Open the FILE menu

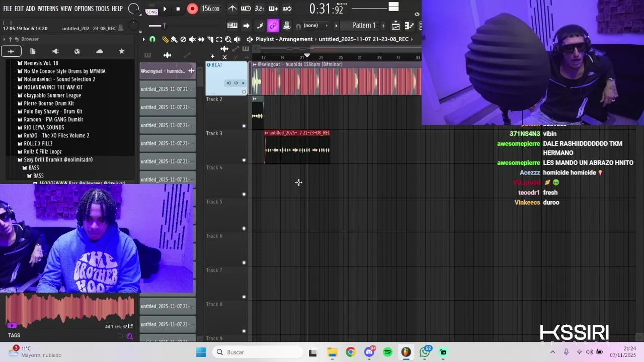(8, 9)
